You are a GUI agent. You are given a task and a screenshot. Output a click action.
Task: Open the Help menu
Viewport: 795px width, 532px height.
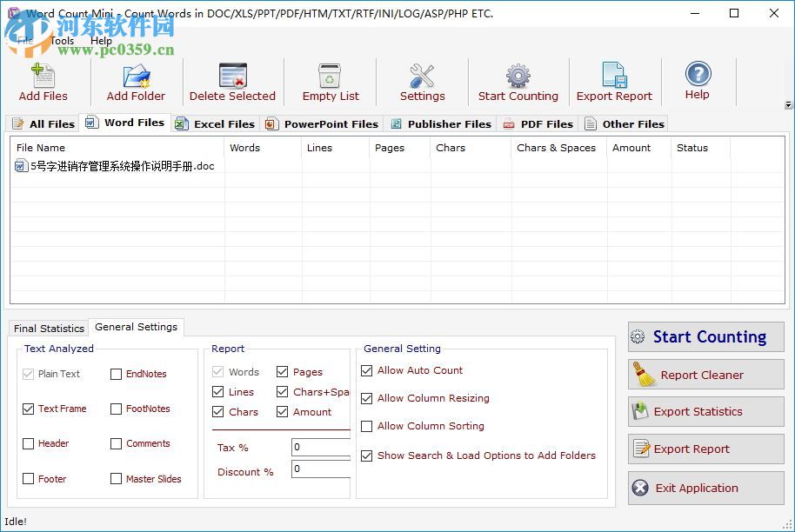[101, 41]
